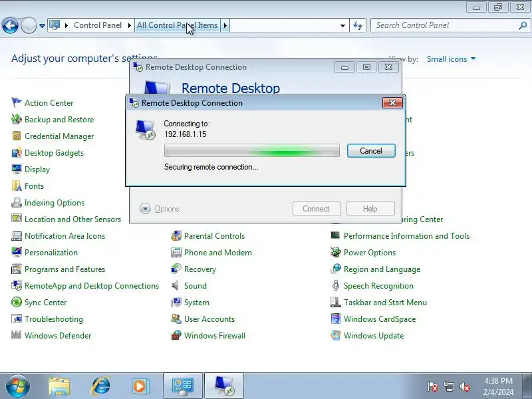Open the Recovery icon
The height and width of the screenshot is (399, 532).
pos(176,269)
